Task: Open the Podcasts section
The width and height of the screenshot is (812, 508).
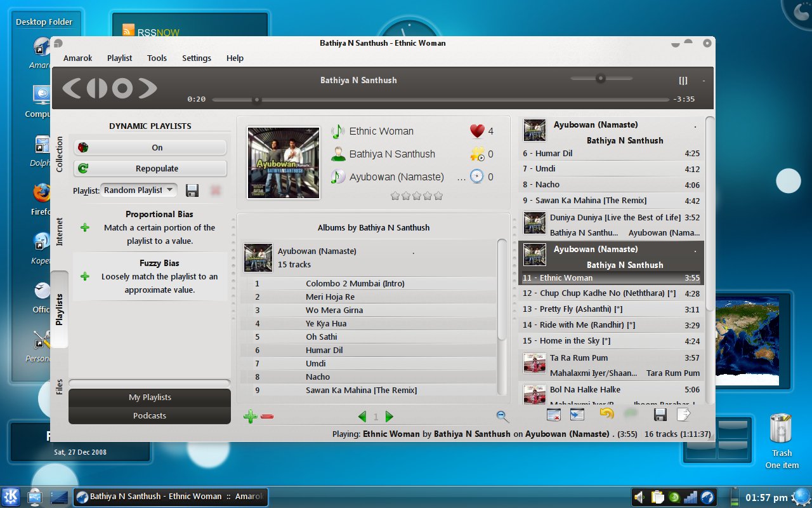Action: pyautogui.click(x=150, y=416)
